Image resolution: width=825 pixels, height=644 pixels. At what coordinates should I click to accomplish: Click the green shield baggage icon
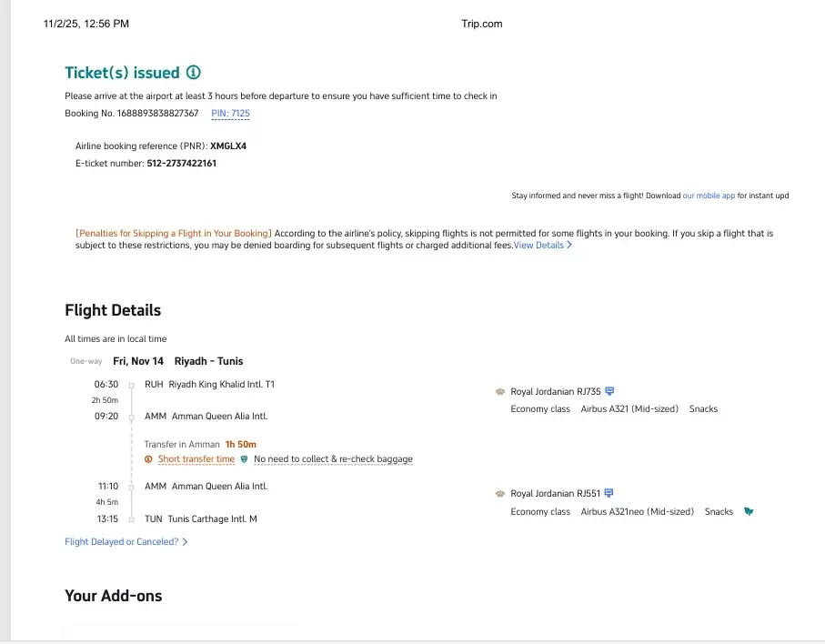tap(244, 459)
